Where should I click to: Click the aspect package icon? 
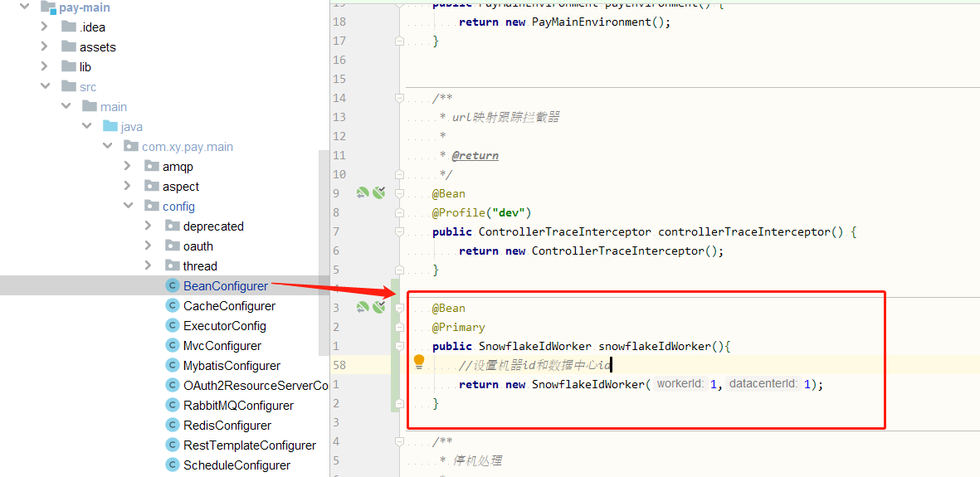[x=152, y=186]
